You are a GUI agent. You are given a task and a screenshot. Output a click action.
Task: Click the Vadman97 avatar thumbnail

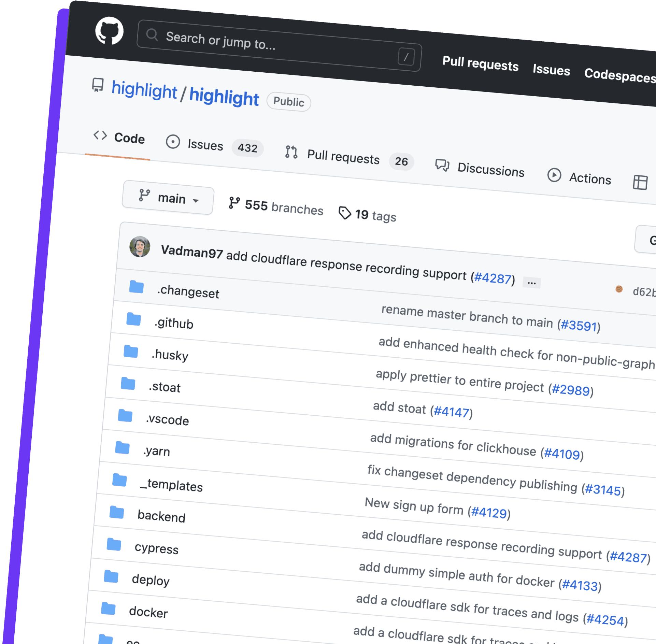(140, 246)
